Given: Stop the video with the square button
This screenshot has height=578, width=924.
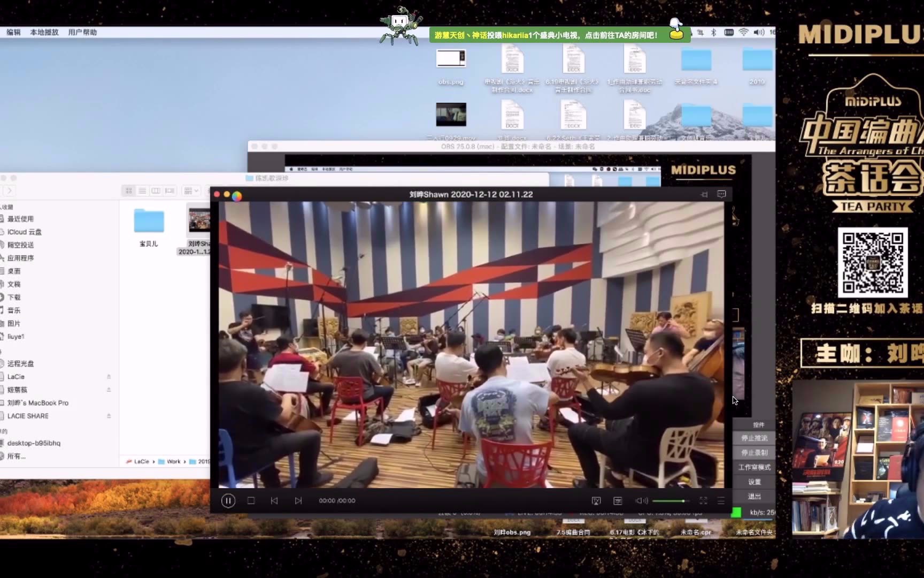Looking at the screenshot, I should (x=251, y=500).
